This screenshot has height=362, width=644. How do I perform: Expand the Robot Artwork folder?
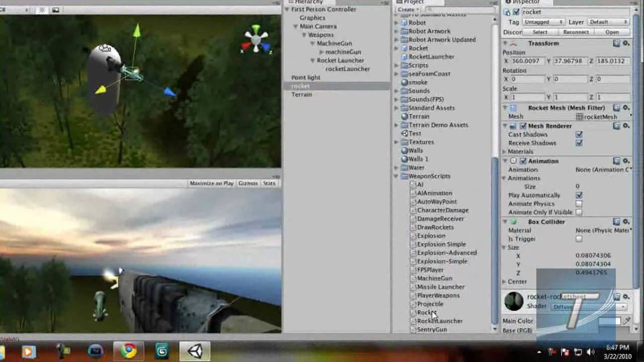396,31
